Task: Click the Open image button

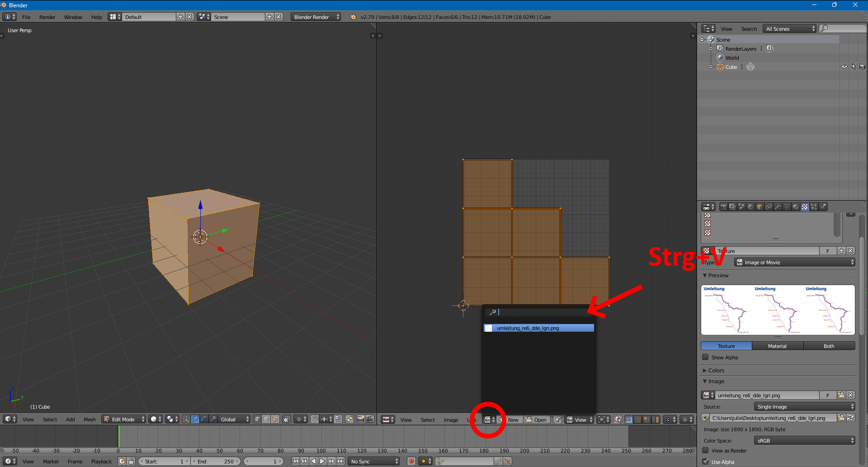Action: tap(536, 419)
